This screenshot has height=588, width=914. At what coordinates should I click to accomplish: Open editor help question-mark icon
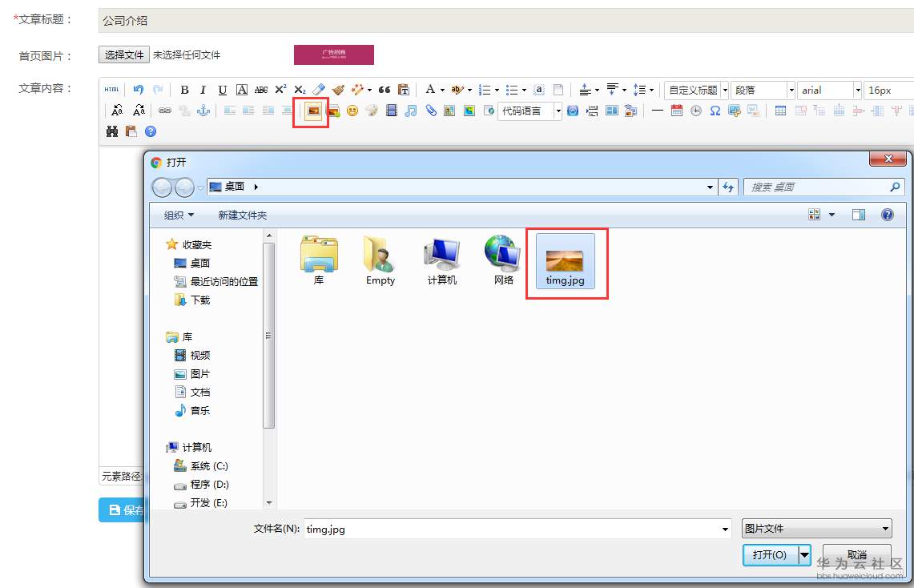(151, 131)
